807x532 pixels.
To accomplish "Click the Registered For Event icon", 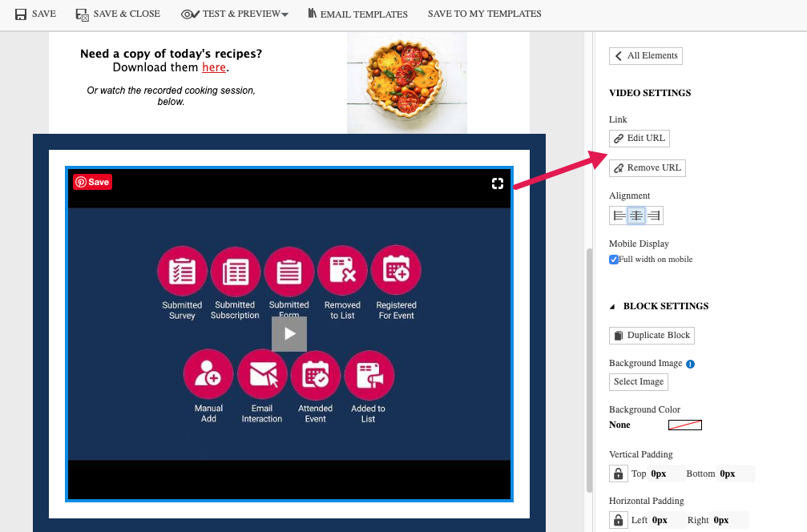I will pyautogui.click(x=397, y=271).
